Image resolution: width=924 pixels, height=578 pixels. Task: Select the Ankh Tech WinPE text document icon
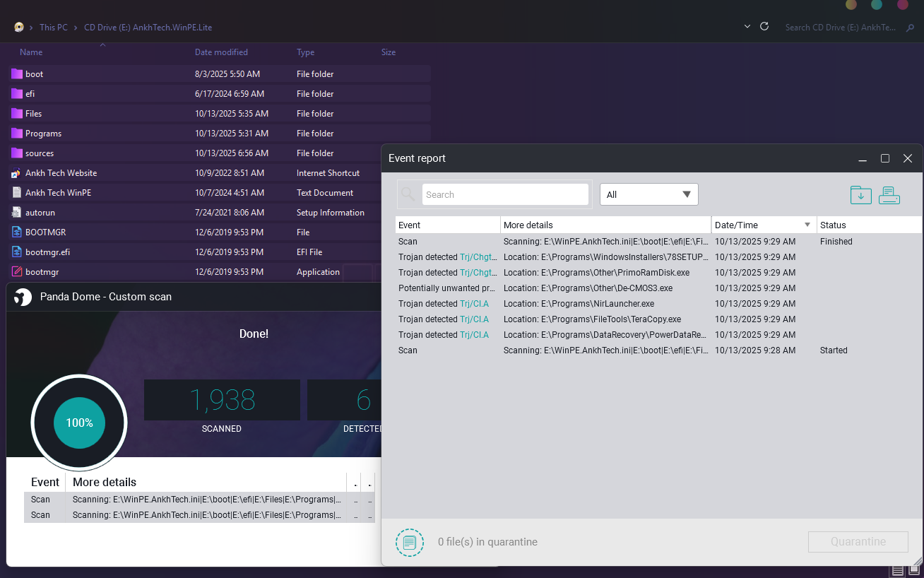tap(17, 192)
